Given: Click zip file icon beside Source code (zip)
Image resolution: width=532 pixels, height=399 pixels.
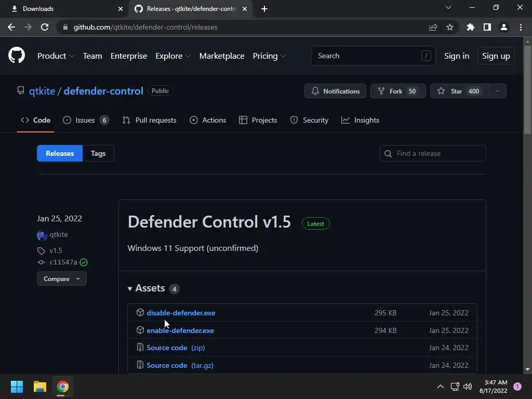Looking at the screenshot, I should pyautogui.click(x=140, y=347).
